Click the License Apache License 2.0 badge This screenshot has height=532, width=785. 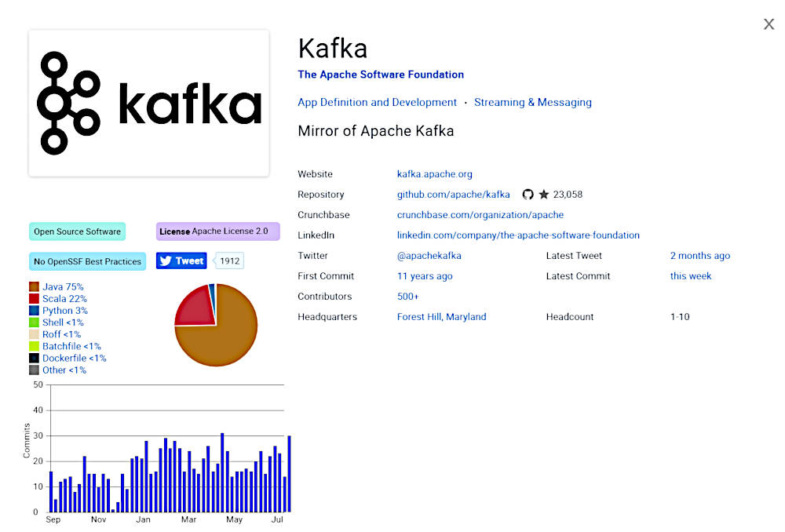tap(217, 231)
